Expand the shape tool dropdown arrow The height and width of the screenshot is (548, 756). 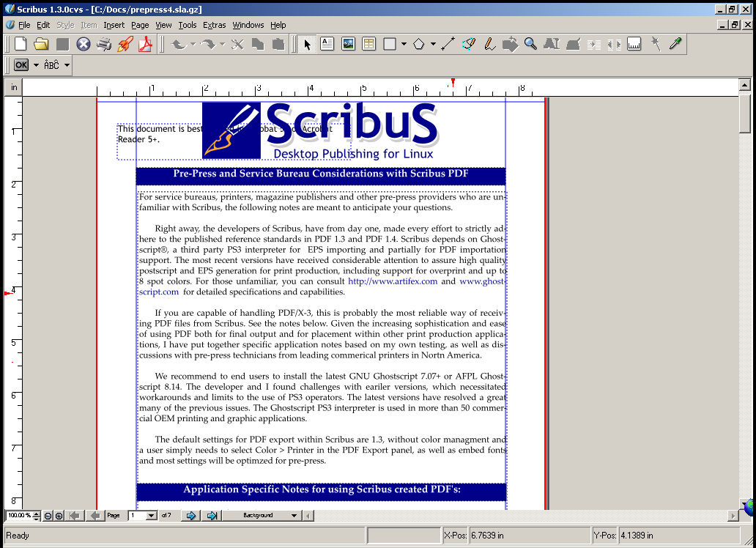pyautogui.click(x=404, y=45)
